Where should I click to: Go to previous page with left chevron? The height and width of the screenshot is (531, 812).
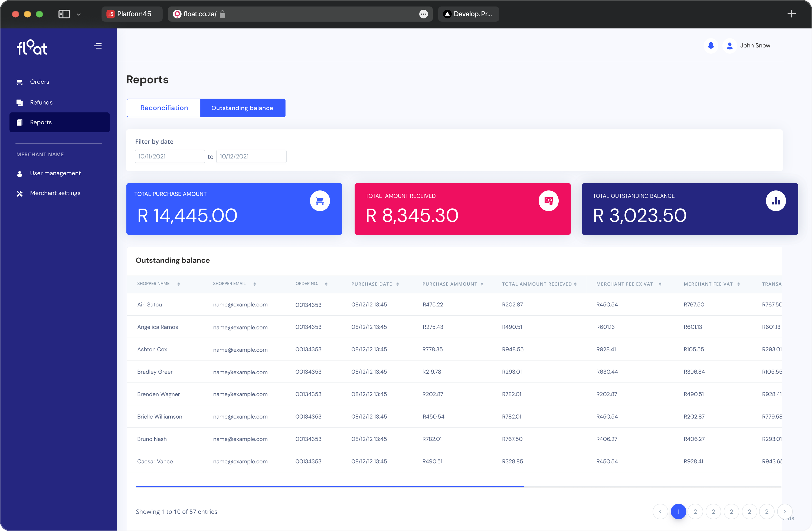(660, 511)
